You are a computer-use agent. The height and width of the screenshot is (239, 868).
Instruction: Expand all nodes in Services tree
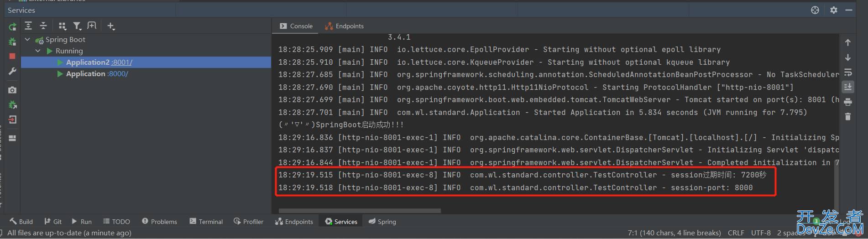(x=28, y=26)
